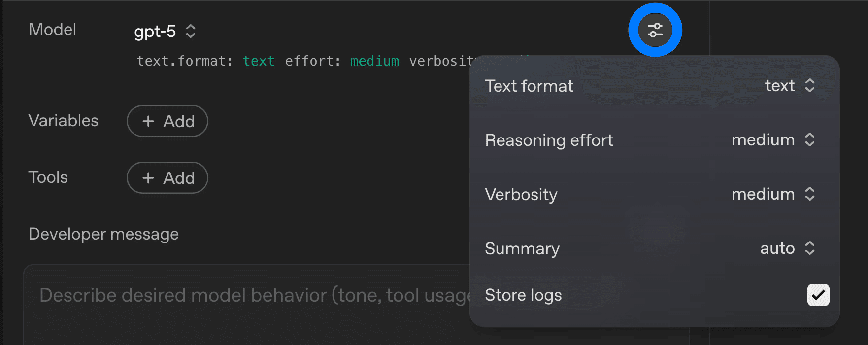Image resolution: width=868 pixels, height=345 pixels.
Task: Click the Summary up-down chevron
Action: click(x=810, y=248)
